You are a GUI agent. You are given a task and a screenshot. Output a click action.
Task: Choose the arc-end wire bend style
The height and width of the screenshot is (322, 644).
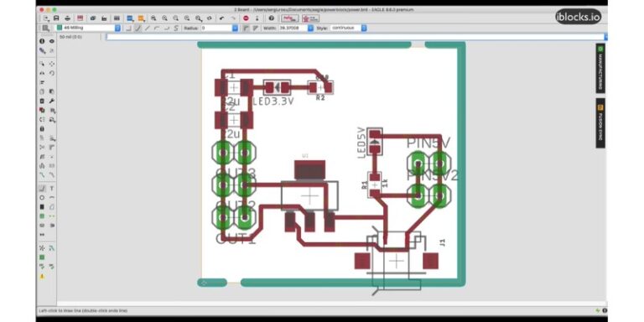(x=167, y=28)
